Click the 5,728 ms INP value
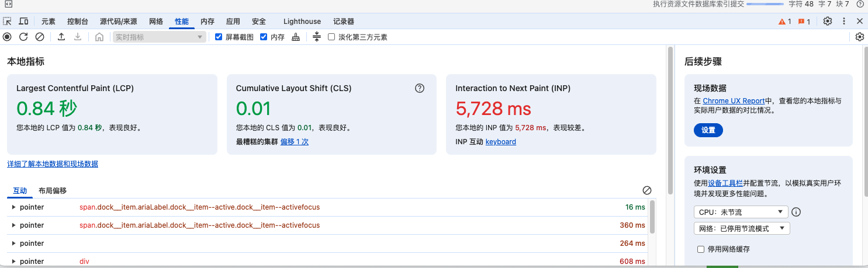Image resolution: width=868 pixels, height=268 pixels. click(x=493, y=109)
